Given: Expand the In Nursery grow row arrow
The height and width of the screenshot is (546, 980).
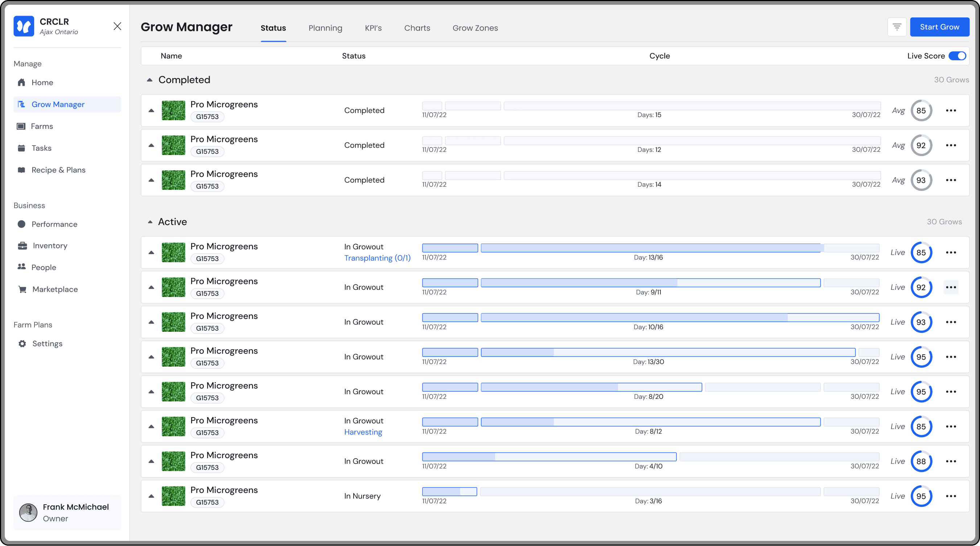Looking at the screenshot, I should [x=151, y=496].
